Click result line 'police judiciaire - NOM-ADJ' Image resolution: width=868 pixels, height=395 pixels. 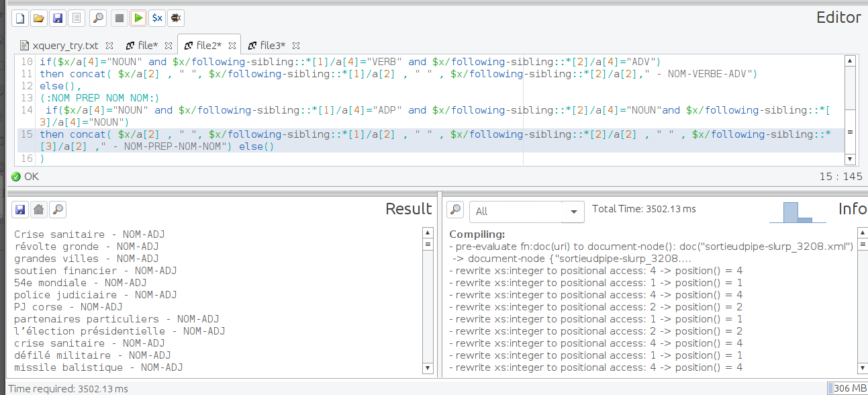pyautogui.click(x=95, y=295)
